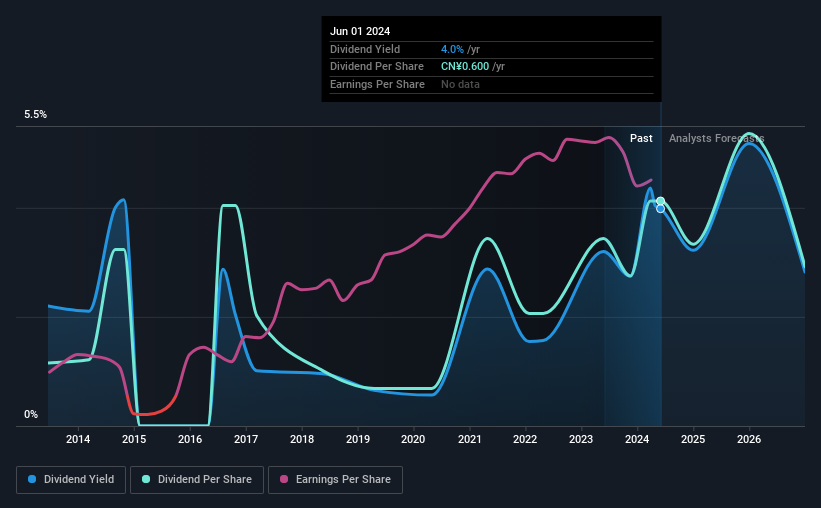Click the Past section label
Viewport: 821px width, 508px height.
pos(641,138)
